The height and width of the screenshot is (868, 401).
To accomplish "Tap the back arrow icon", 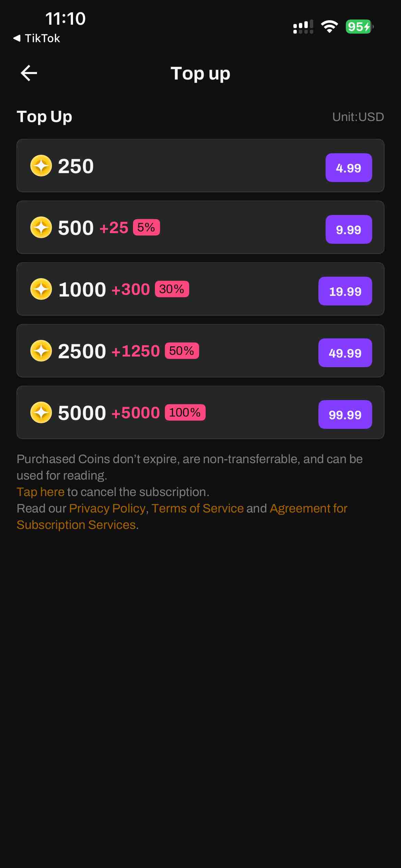I will pos(29,73).
